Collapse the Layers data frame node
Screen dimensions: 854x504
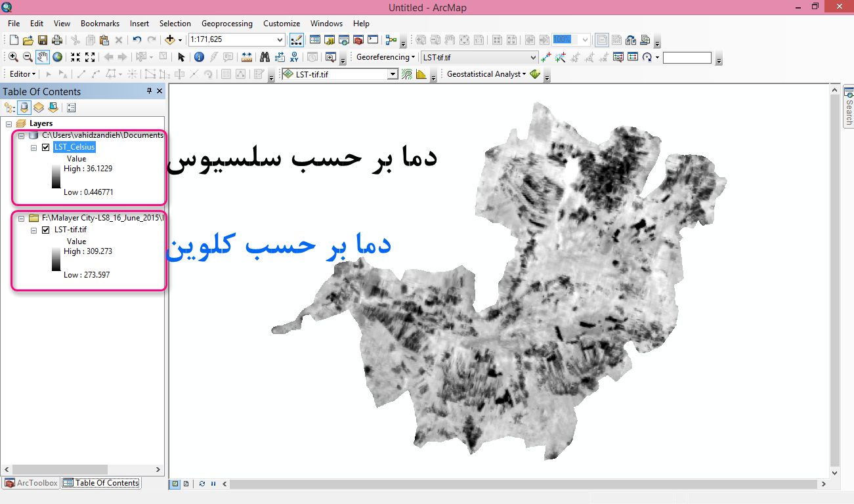(9, 123)
